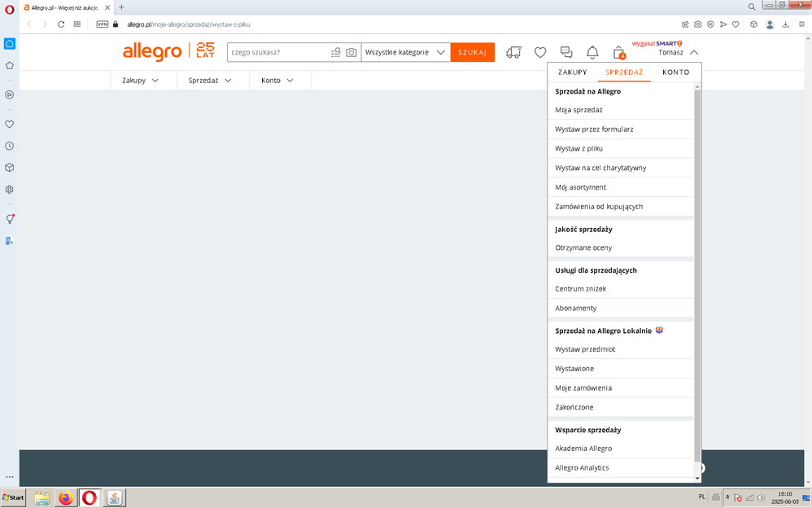Open sidebar history clock icon
812x508 pixels.
click(x=9, y=147)
